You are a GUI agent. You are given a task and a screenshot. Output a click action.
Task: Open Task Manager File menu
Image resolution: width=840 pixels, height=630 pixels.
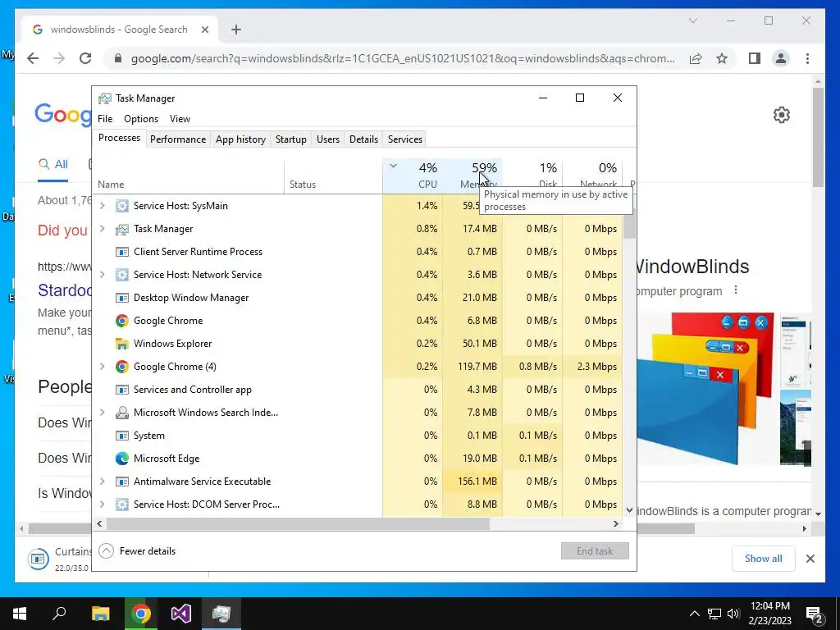(x=105, y=119)
